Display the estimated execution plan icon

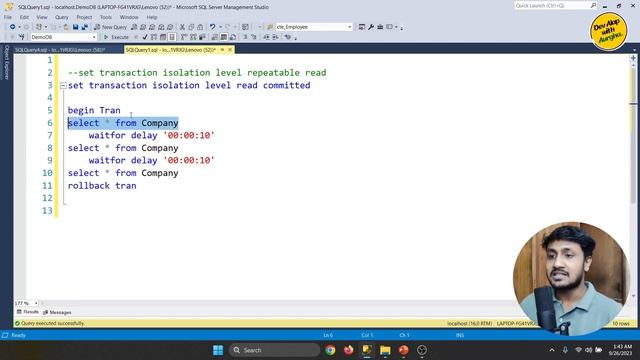(x=154, y=37)
